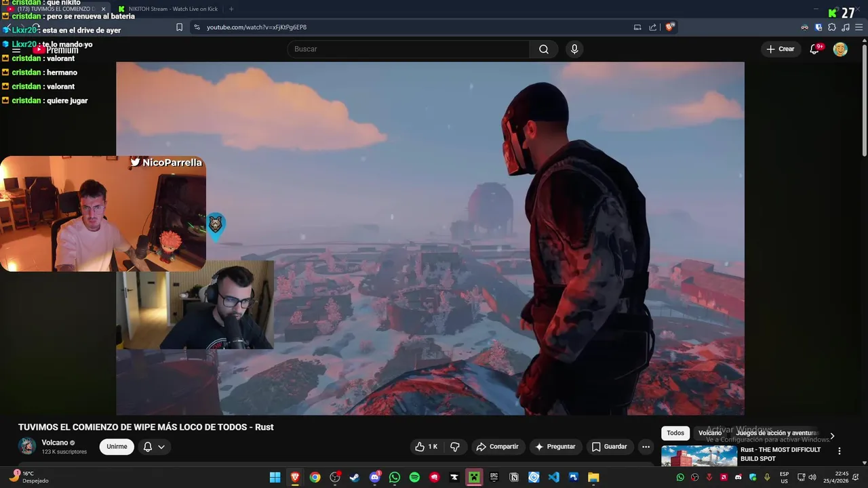
Task: Open the Volcano channel name link
Action: pos(55,443)
